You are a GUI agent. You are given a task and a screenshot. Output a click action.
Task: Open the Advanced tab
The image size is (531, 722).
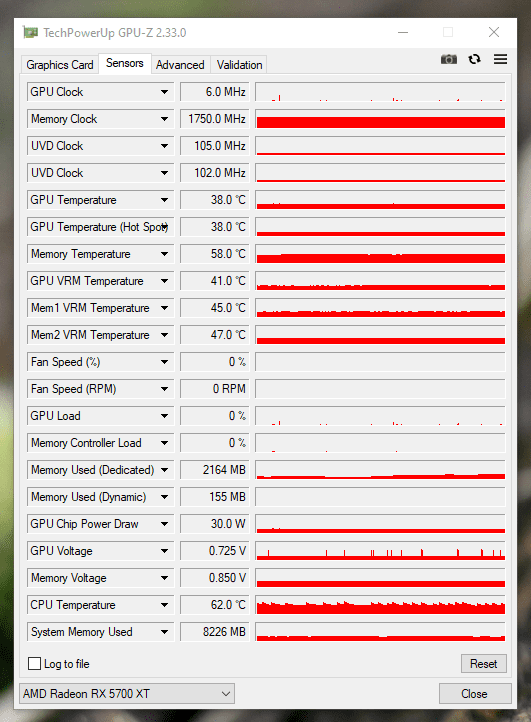[x=180, y=65]
